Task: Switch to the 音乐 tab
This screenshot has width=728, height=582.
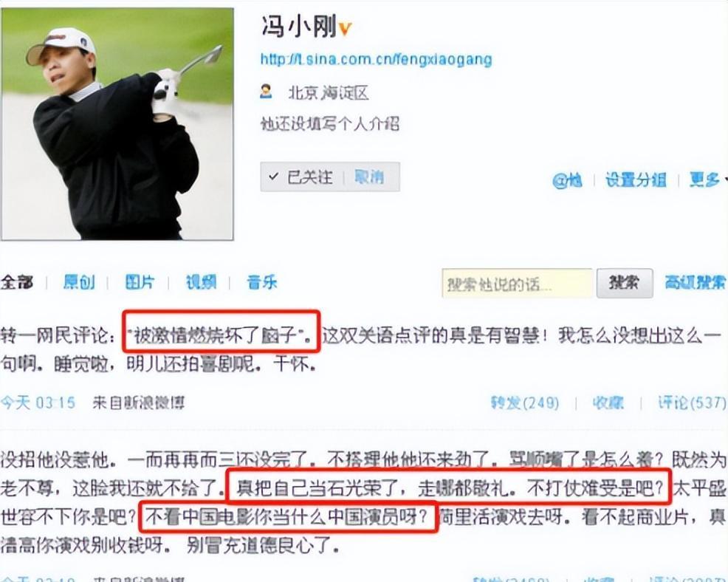Action: [x=262, y=282]
